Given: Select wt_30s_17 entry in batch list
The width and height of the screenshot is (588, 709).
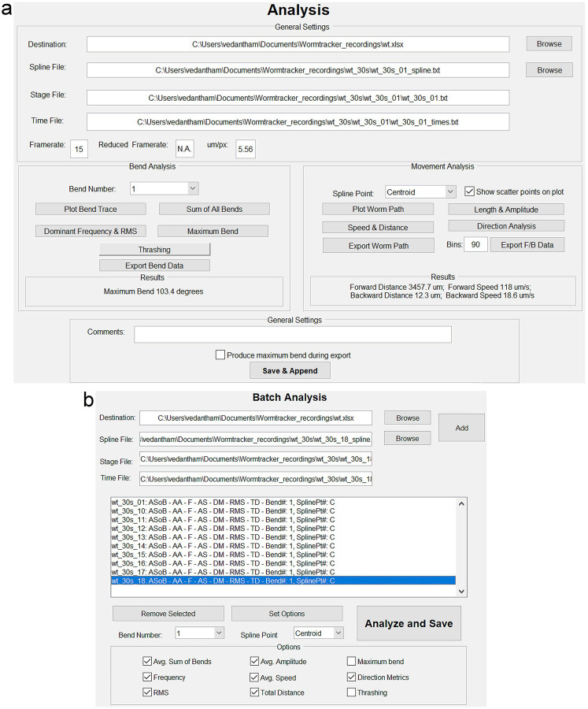Looking at the screenshot, I should 283,572.
